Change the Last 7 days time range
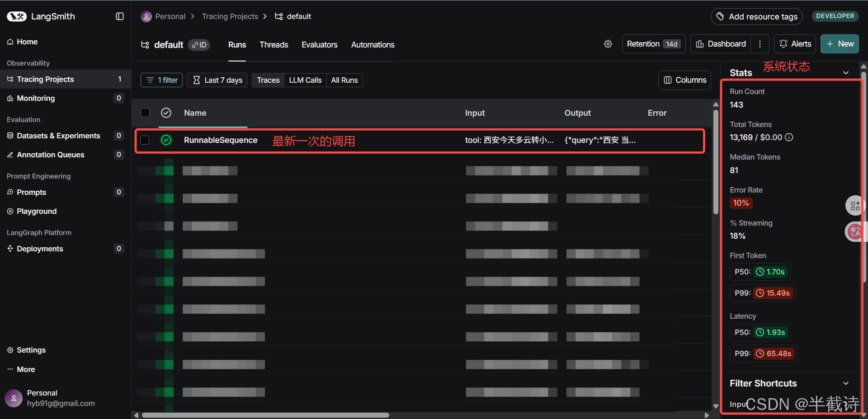Viewport: 868px width, 419px height. (217, 80)
